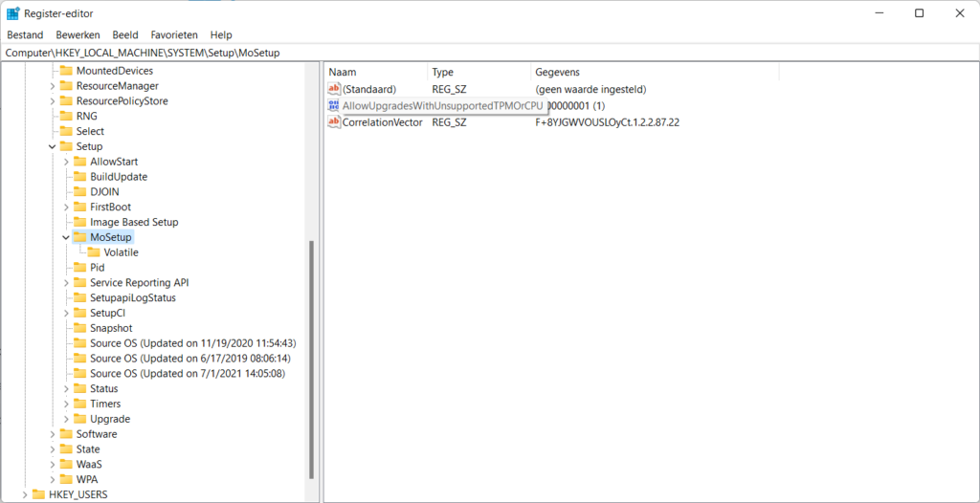Click the Image Based Setup folder icon
980x503 pixels.
point(79,222)
